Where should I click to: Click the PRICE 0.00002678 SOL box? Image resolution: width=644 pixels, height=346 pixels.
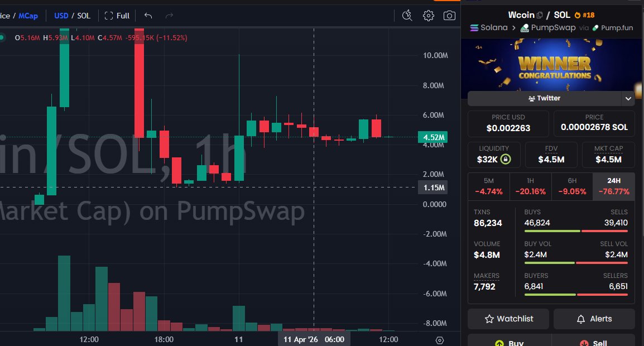tap(594, 124)
